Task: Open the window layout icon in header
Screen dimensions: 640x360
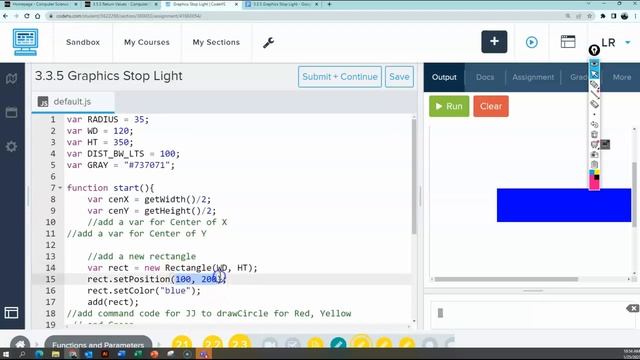Action: click(568, 42)
